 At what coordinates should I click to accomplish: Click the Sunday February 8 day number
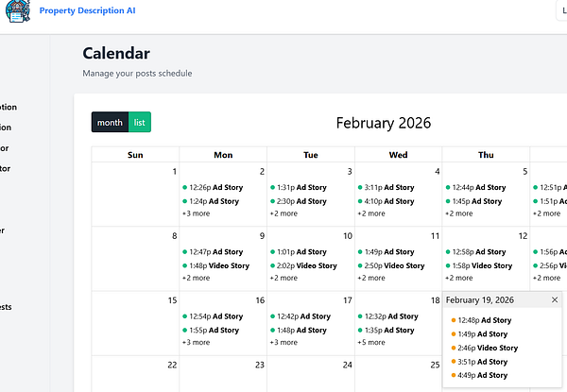[x=173, y=236]
